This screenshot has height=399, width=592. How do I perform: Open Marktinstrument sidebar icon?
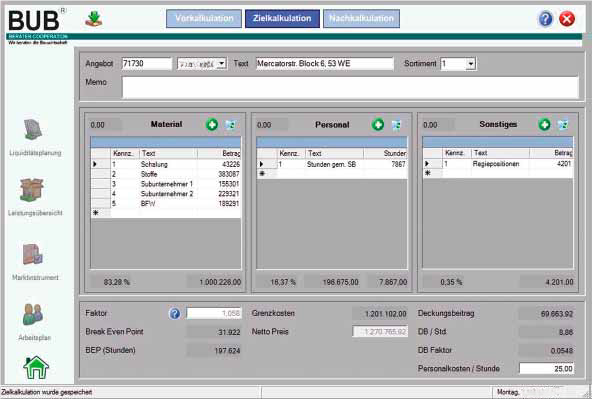pyautogui.click(x=33, y=254)
